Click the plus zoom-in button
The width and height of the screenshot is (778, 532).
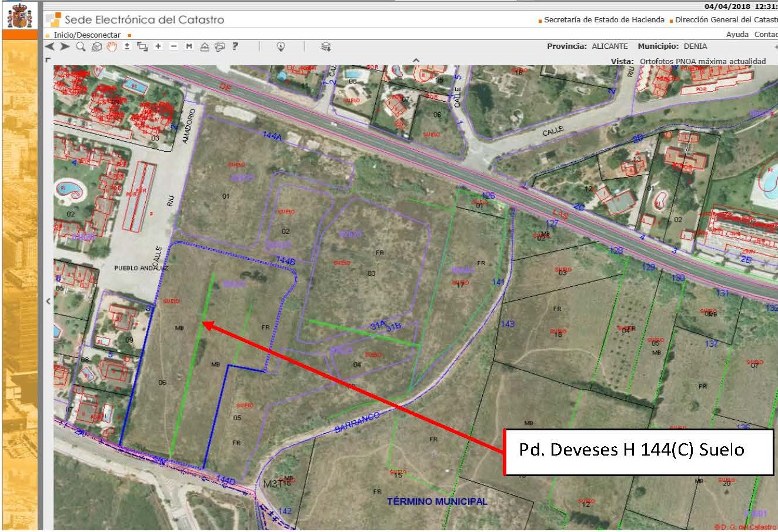coord(158,46)
